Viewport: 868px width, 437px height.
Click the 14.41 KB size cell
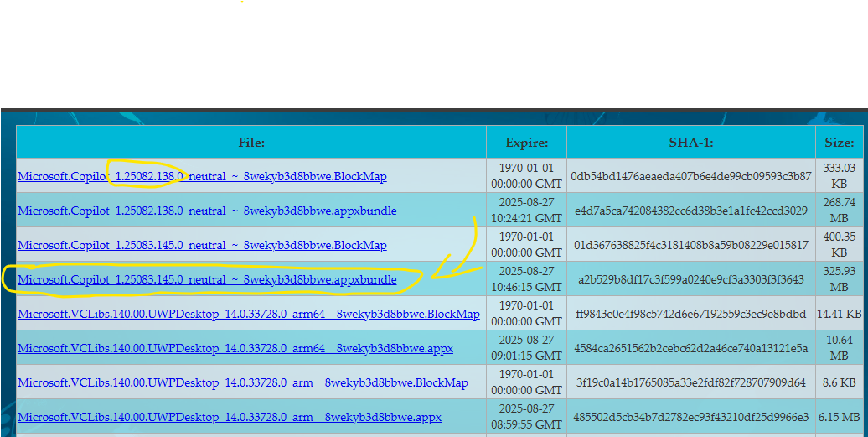(x=840, y=314)
